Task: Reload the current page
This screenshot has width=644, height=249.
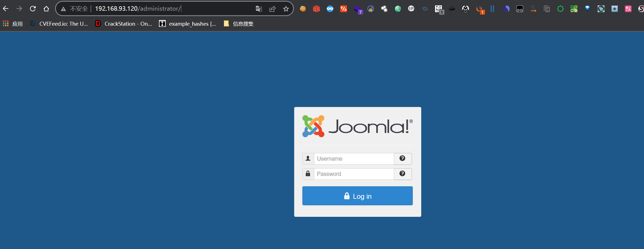Action: click(33, 9)
